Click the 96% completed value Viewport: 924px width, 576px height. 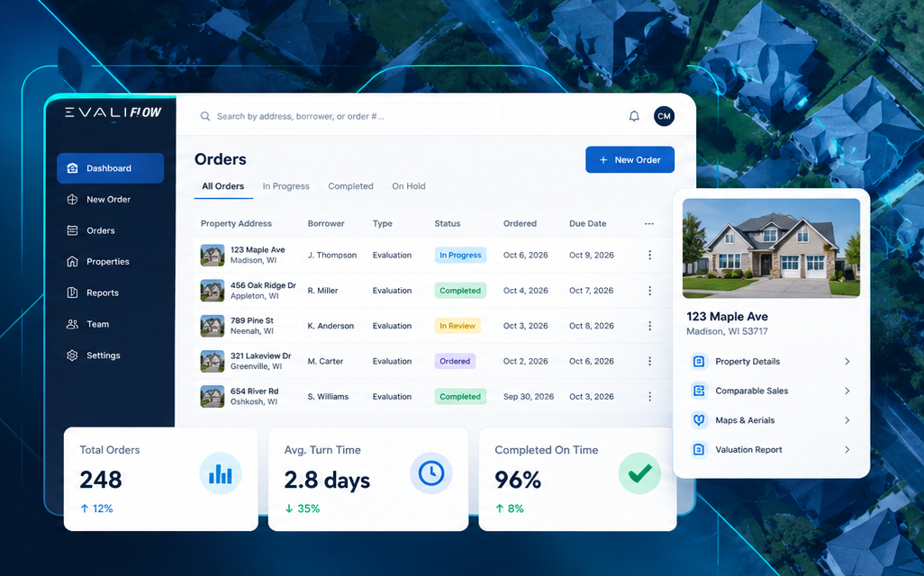tap(518, 480)
